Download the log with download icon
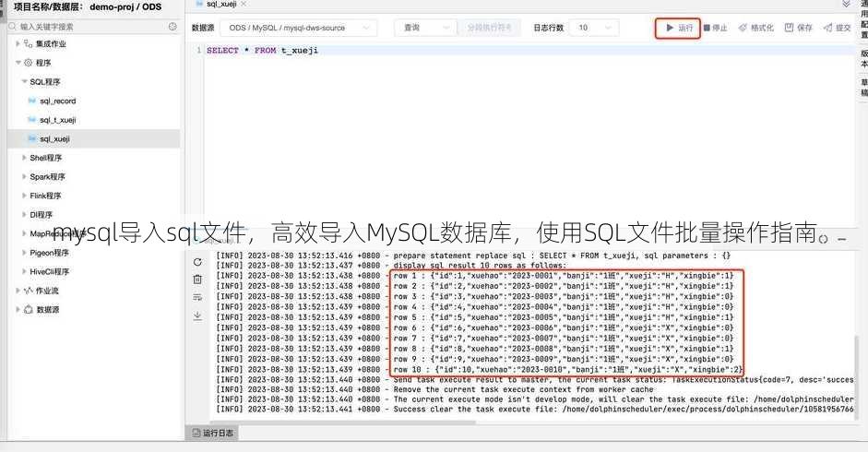This screenshot has width=868, height=452. 197,315
